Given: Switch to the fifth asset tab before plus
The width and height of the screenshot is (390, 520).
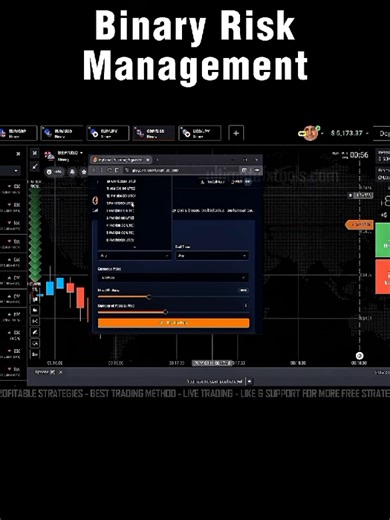Looking at the screenshot, I should click(x=200, y=133).
